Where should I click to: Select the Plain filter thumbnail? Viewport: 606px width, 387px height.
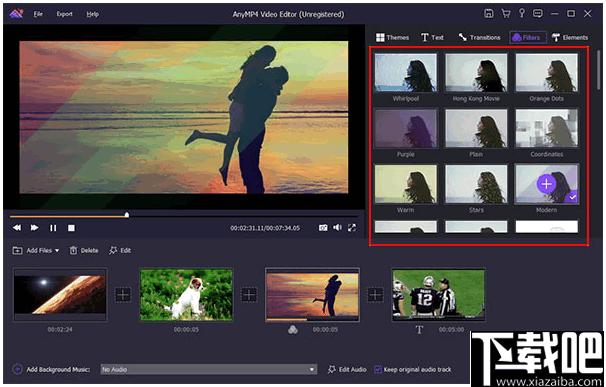[476, 128]
